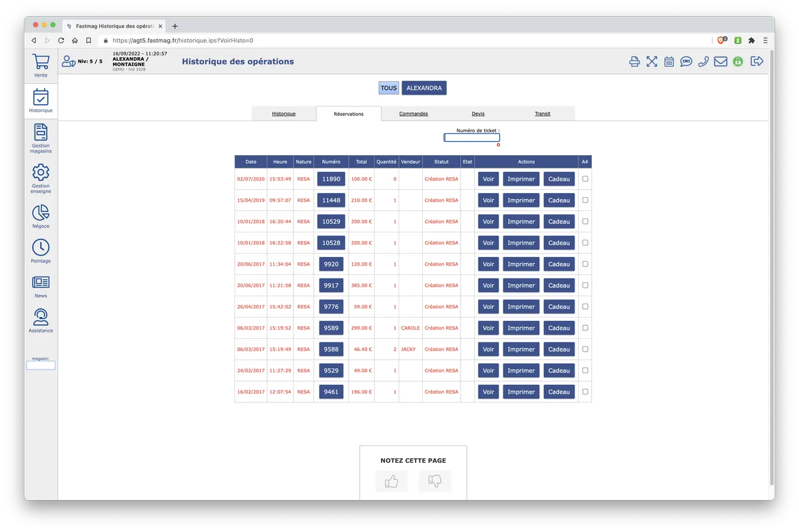Tick the A4 checkbox for ticket 9917

point(585,285)
